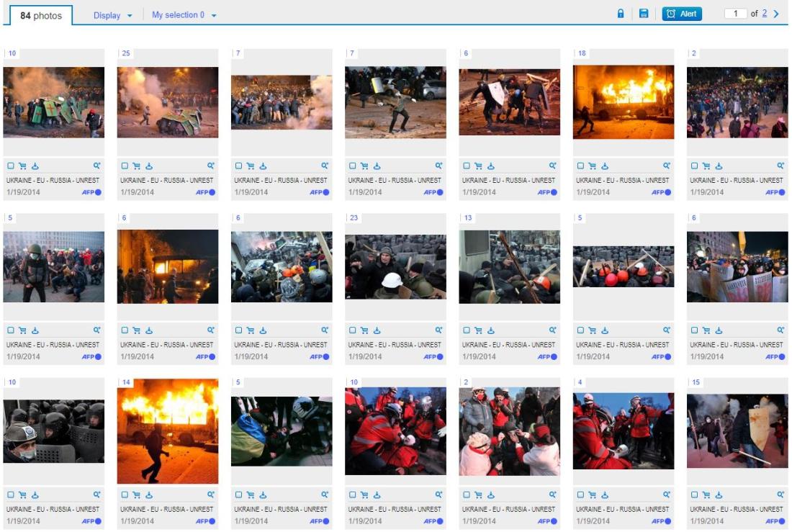Select the 84 photos tab
The height and width of the screenshot is (532, 792).
click(41, 16)
